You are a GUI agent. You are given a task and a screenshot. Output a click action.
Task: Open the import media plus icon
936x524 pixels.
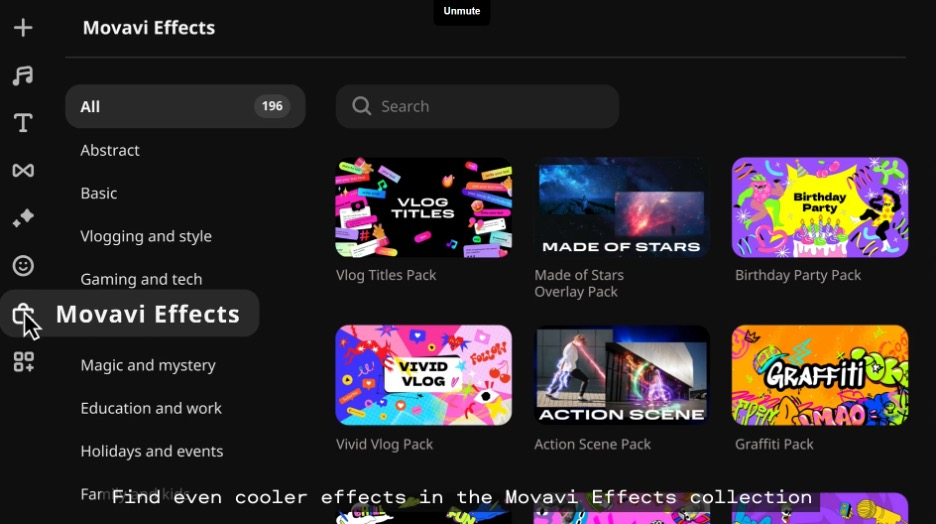23,27
